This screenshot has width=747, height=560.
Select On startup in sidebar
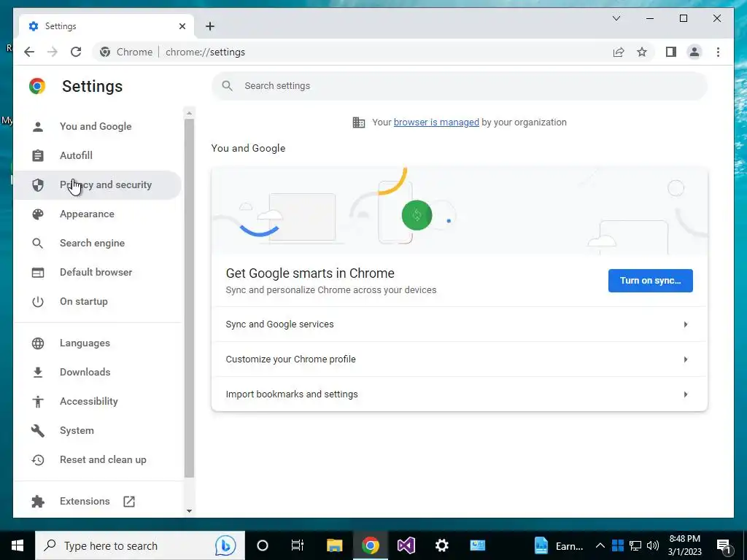(98, 301)
